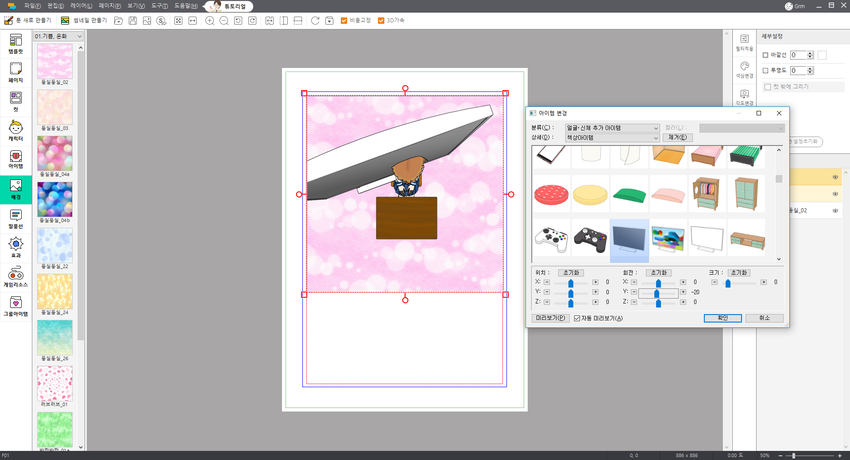The height and width of the screenshot is (460, 850).
Task: Open the 보기 menu
Action: pyautogui.click(x=136, y=6)
